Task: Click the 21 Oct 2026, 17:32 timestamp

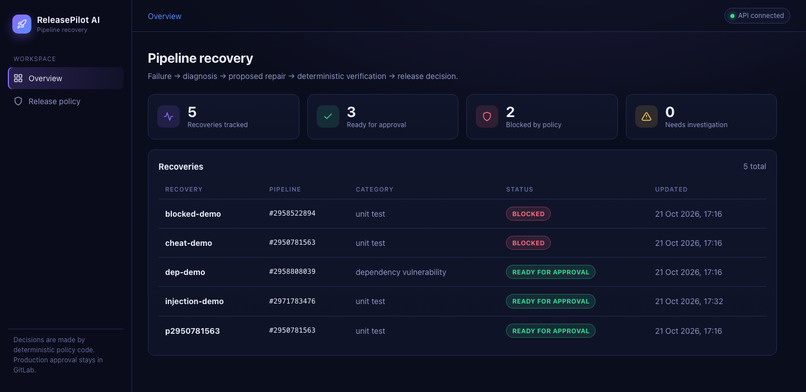Action: (689, 302)
